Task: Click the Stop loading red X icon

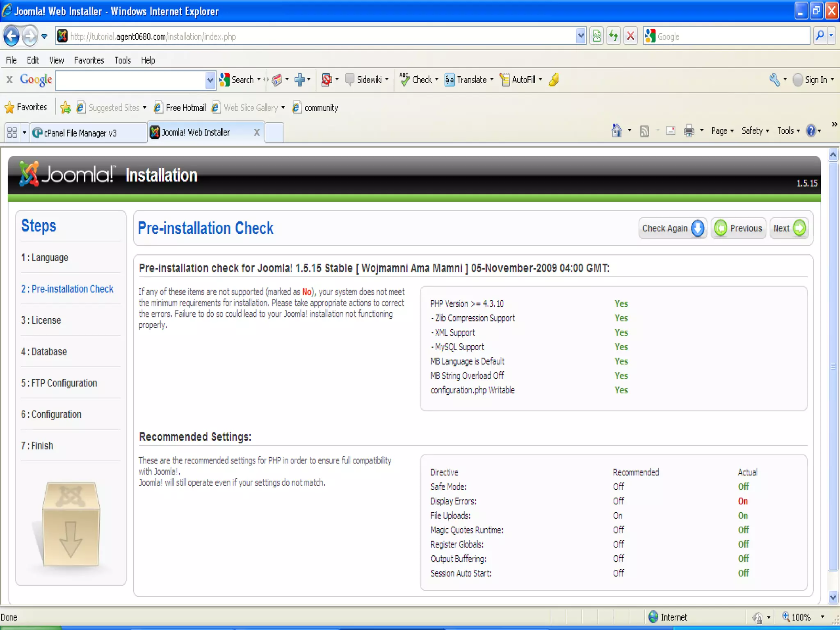Action: pos(631,36)
